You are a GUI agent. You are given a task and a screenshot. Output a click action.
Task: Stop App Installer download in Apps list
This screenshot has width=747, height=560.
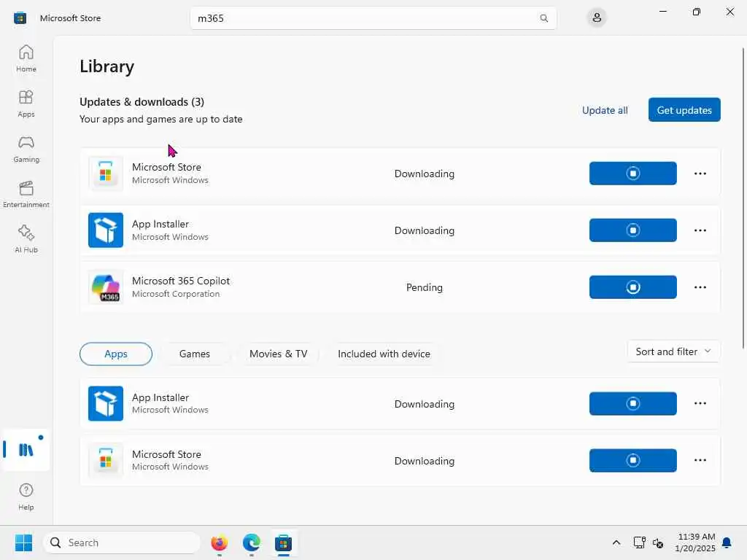click(x=632, y=403)
